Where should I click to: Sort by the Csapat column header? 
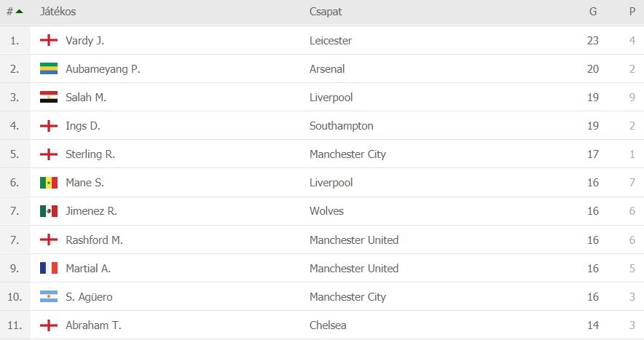pyautogui.click(x=326, y=12)
